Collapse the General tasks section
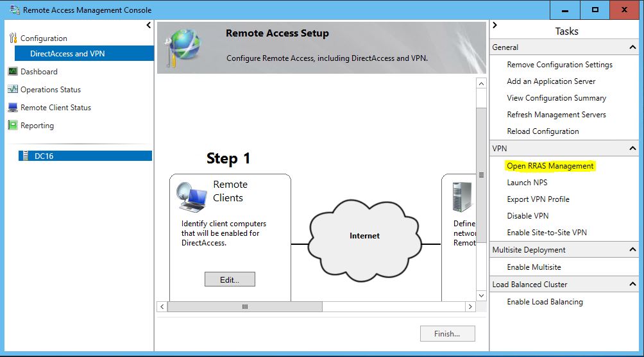The image size is (644, 357). click(632, 47)
